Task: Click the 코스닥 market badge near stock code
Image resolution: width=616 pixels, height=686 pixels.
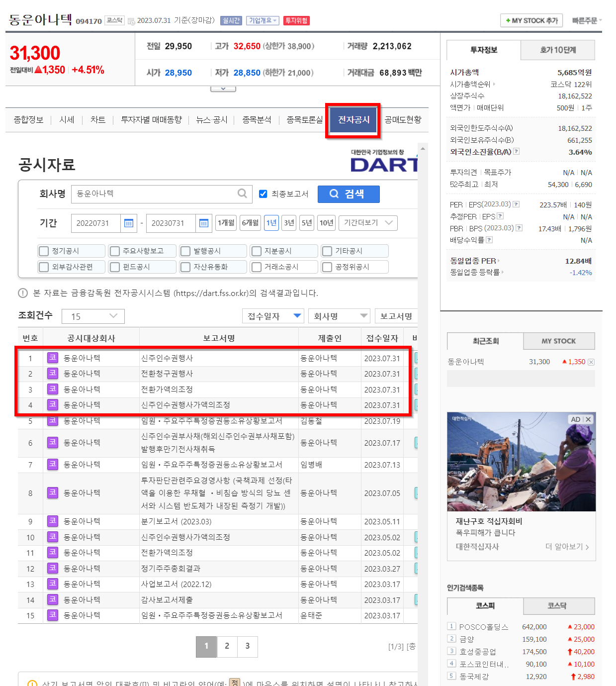Action: (115, 20)
